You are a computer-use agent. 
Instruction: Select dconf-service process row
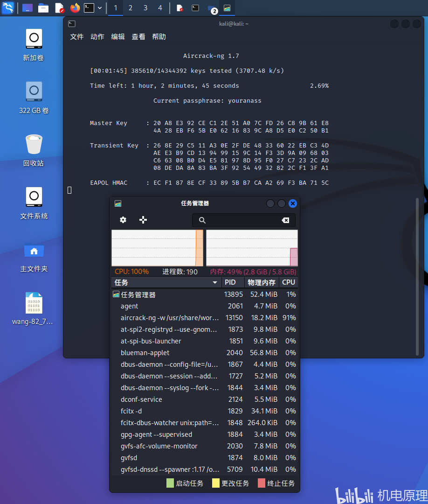[x=205, y=399]
